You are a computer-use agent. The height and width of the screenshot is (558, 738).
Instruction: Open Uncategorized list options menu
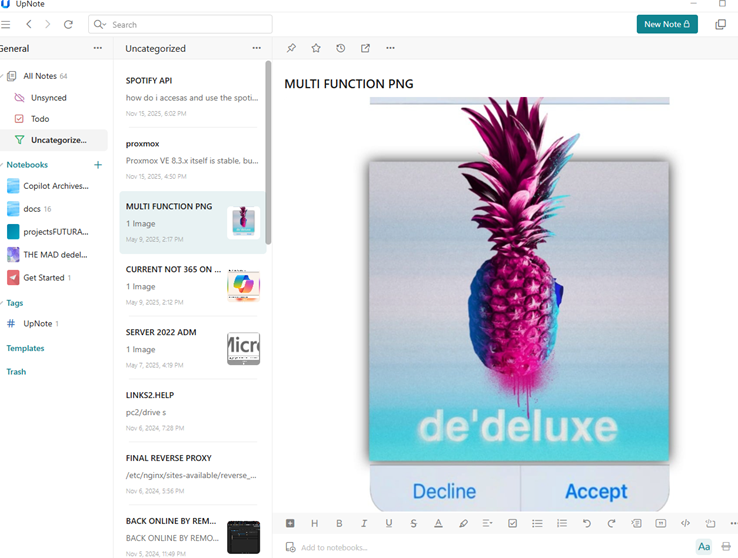pos(257,48)
